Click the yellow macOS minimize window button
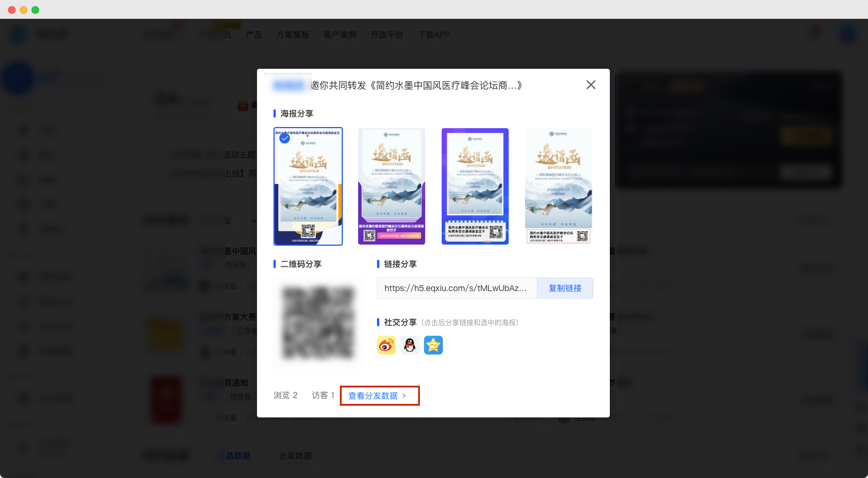 click(24, 10)
